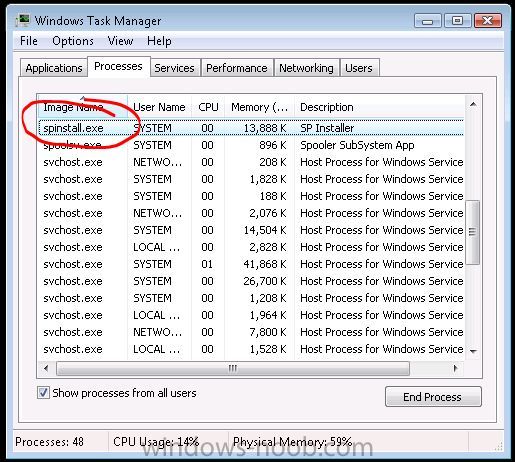The image size is (515, 462).
Task: Open the Help menu
Action: (159, 41)
